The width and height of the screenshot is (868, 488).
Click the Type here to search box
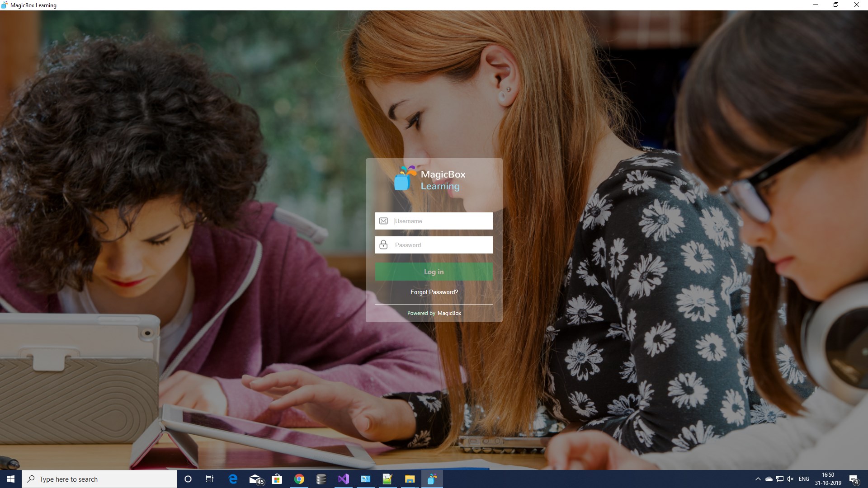point(99,479)
